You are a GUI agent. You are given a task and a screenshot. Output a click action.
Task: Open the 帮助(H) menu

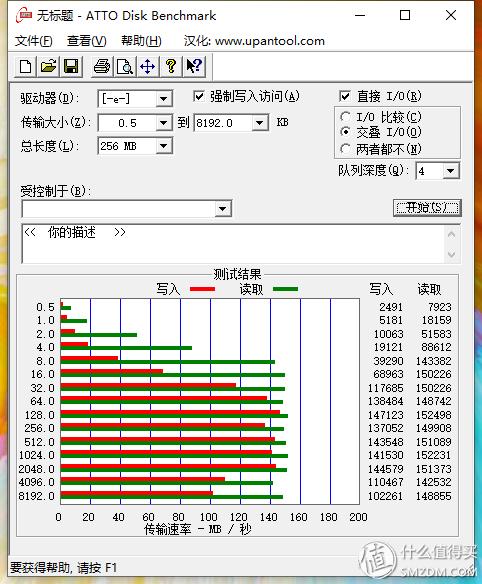tap(141, 41)
